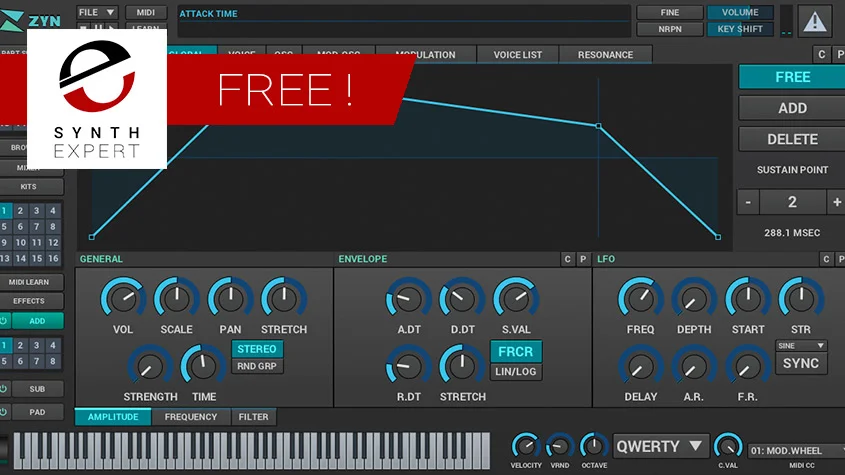Click the NRPN button
Image resolution: width=845 pixels, height=475 pixels.
pyautogui.click(x=669, y=29)
